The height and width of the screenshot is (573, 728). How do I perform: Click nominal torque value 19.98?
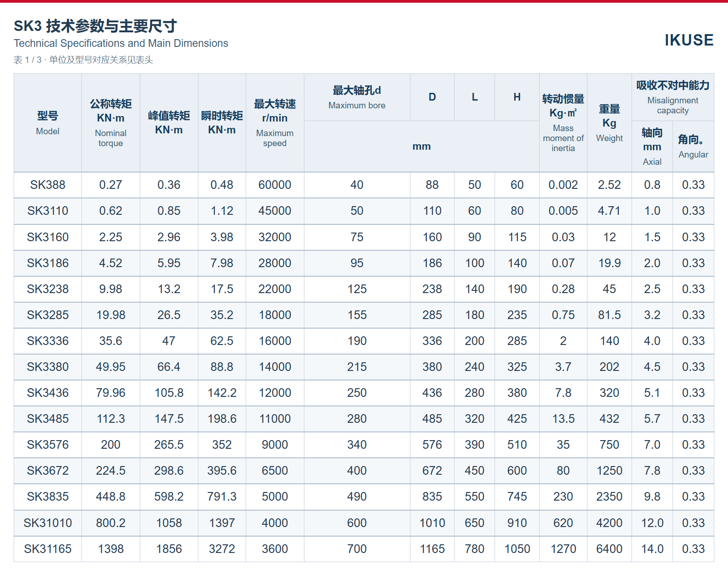(111, 315)
